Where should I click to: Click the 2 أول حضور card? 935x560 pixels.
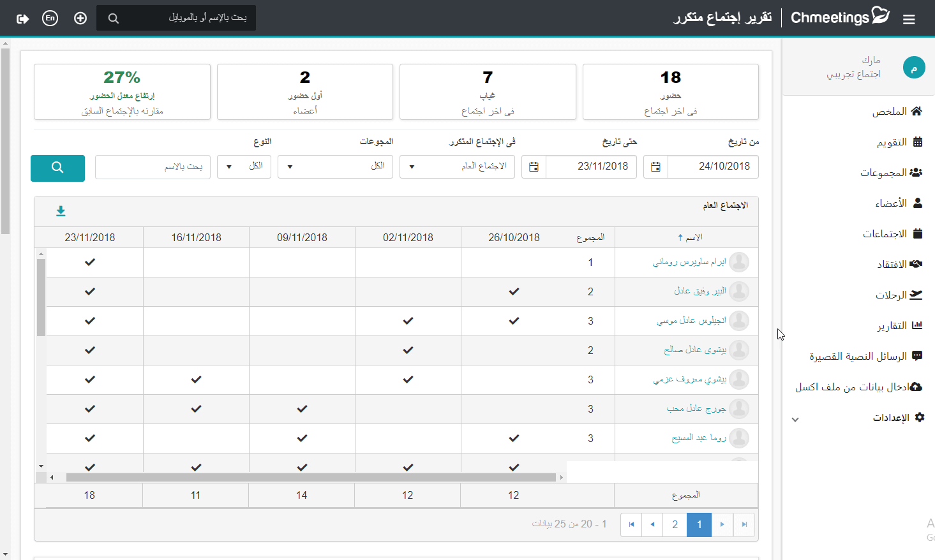click(x=305, y=92)
